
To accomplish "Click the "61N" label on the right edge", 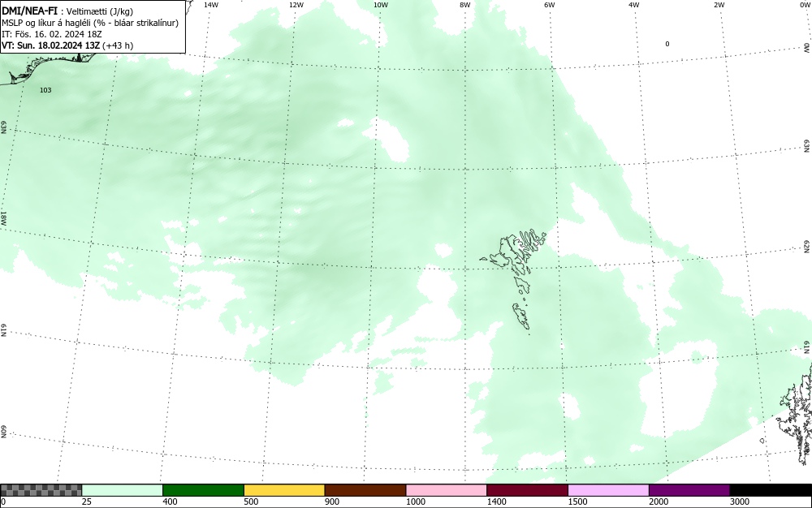I will coord(807,347).
